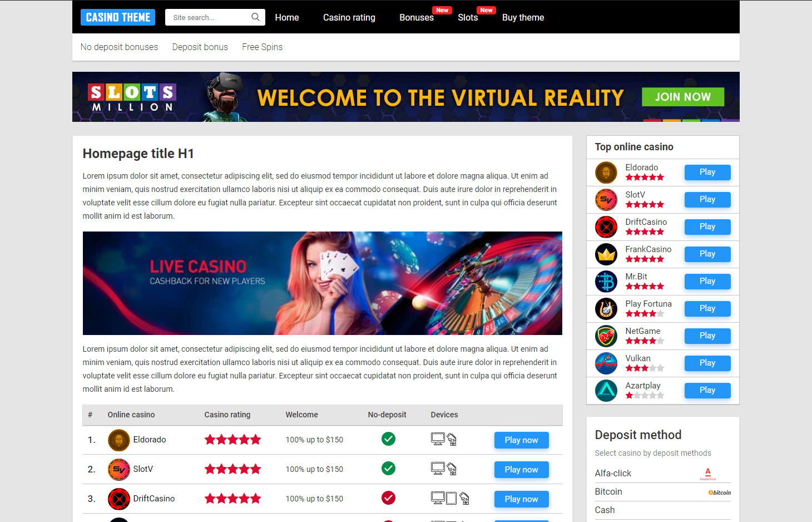Click the devices icons in Eldorado row
This screenshot has width=812, height=522.
point(444,440)
